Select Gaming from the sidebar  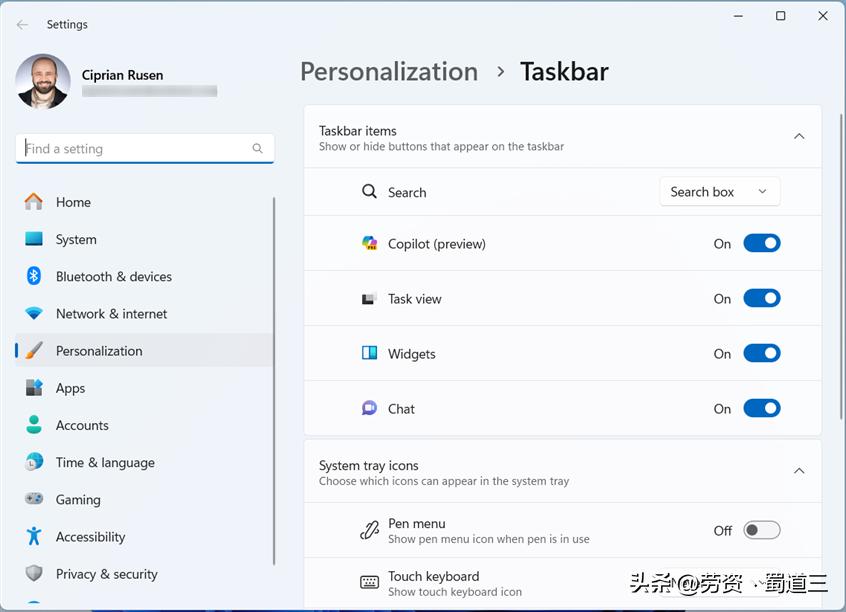tap(78, 499)
